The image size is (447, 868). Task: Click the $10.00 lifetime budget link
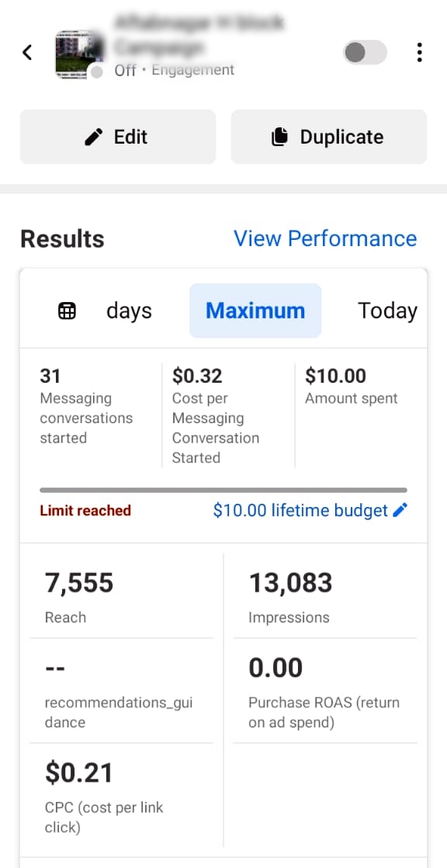tap(300, 510)
